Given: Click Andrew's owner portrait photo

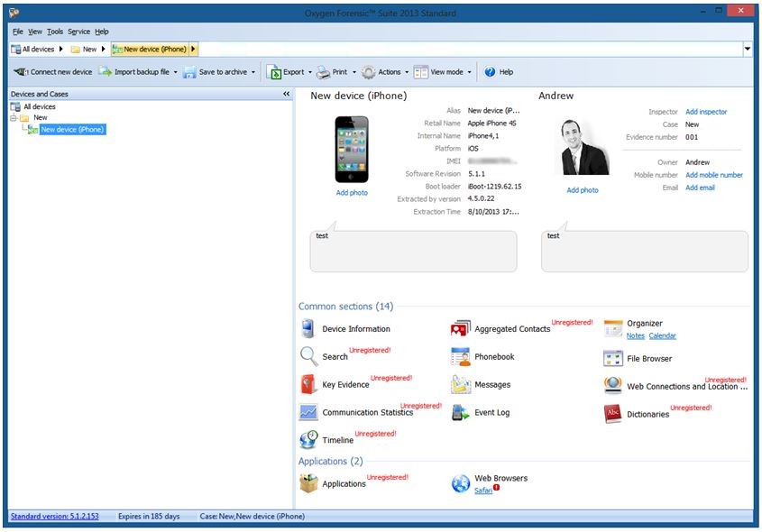Looking at the screenshot, I should [x=583, y=147].
